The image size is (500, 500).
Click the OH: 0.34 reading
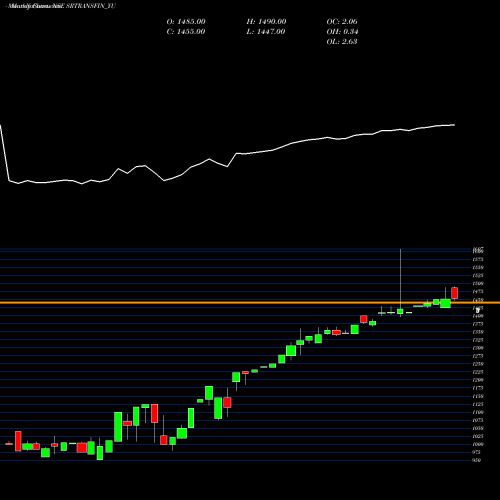pyautogui.click(x=342, y=32)
